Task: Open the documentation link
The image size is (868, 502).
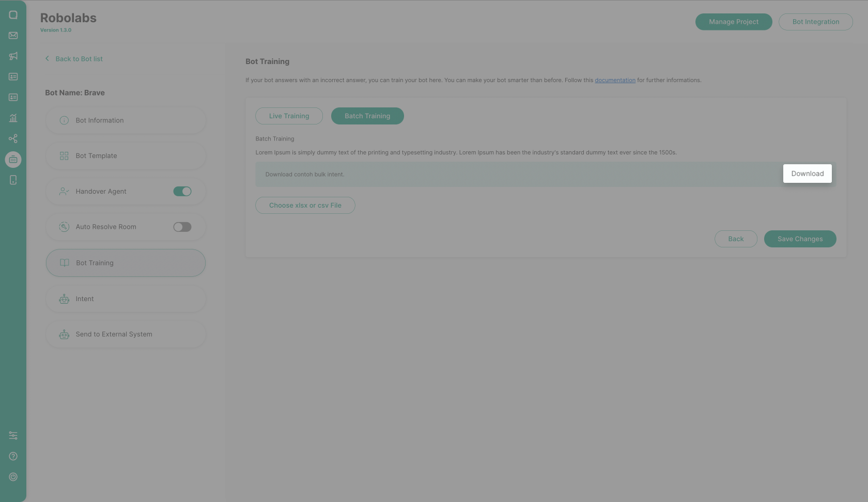Action: (x=615, y=80)
